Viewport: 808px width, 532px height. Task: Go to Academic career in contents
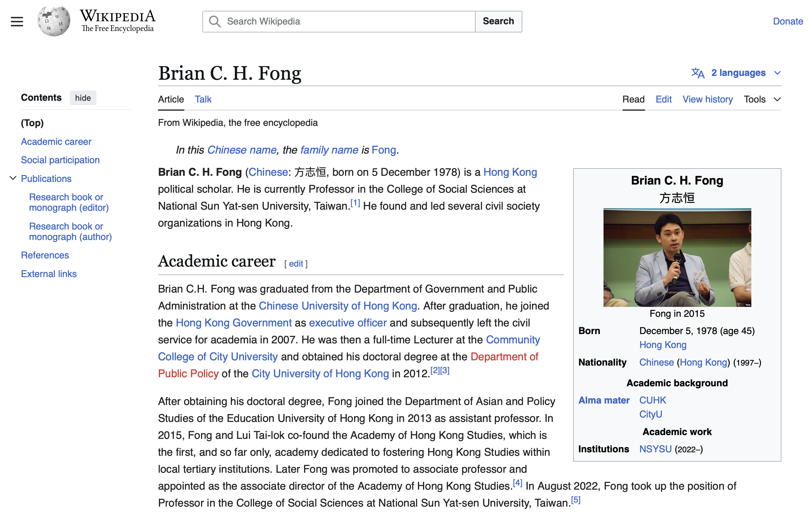(x=56, y=142)
